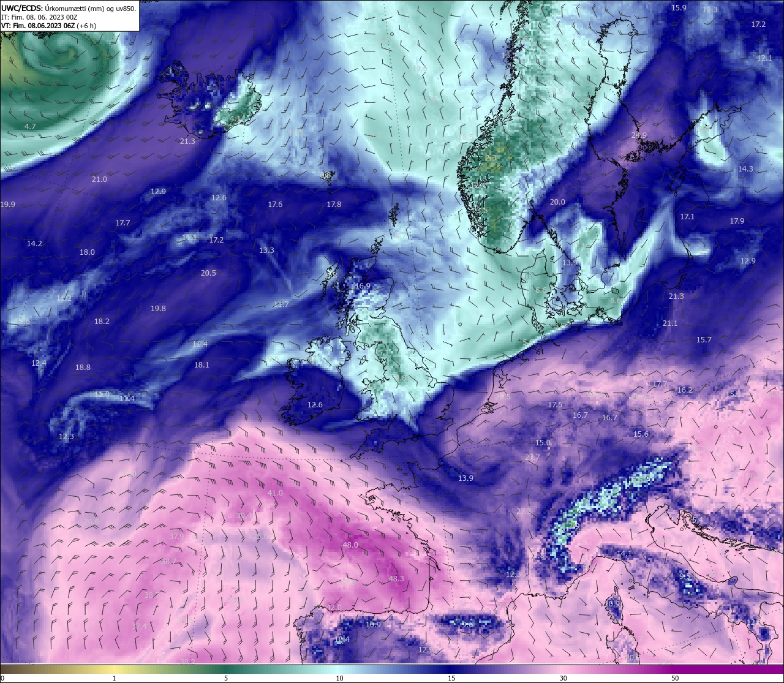Click the 12.1 value on the map

(764, 58)
